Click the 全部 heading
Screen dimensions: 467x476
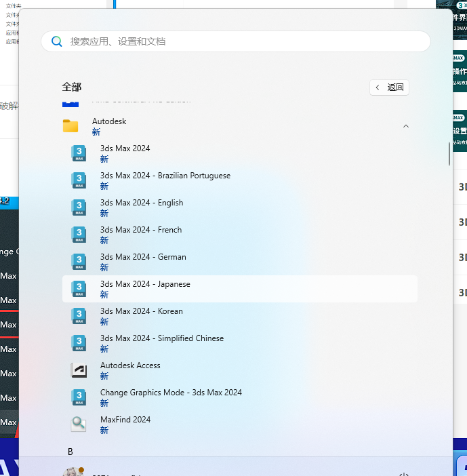coord(72,87)
